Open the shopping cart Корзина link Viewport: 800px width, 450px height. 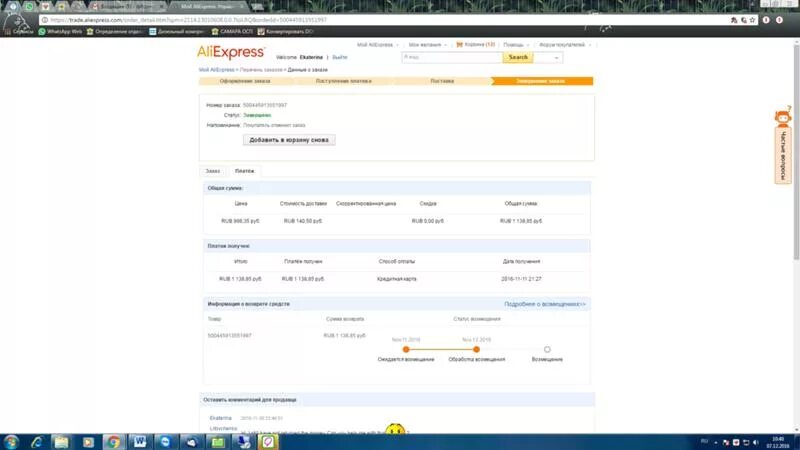476,45
